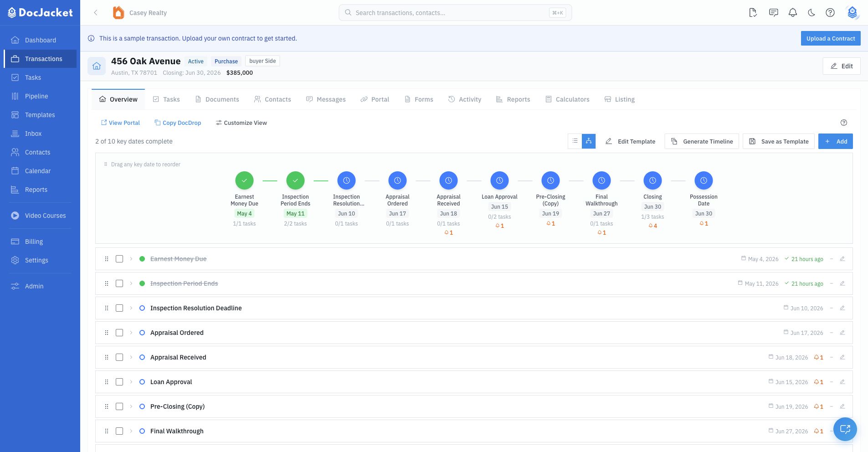
Task: Open the notifications bell
Action: pyautogui.click(x=793, y=13)
